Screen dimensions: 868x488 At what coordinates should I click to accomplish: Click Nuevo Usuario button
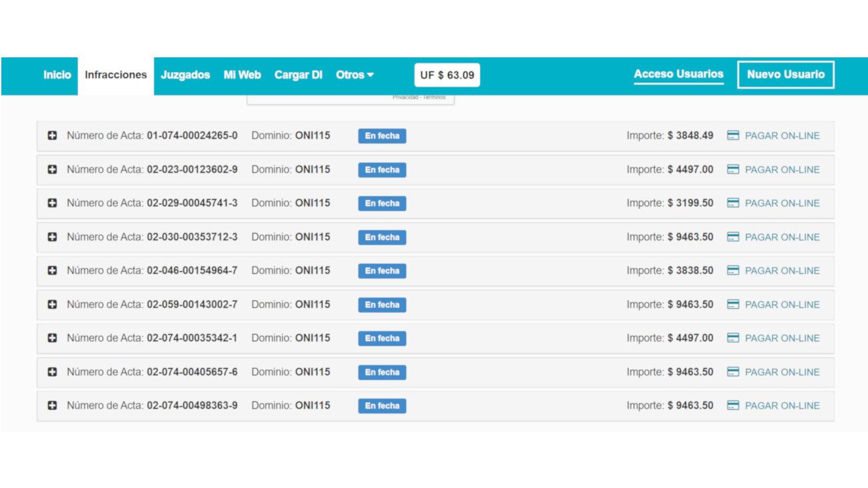tap(786, 75)
